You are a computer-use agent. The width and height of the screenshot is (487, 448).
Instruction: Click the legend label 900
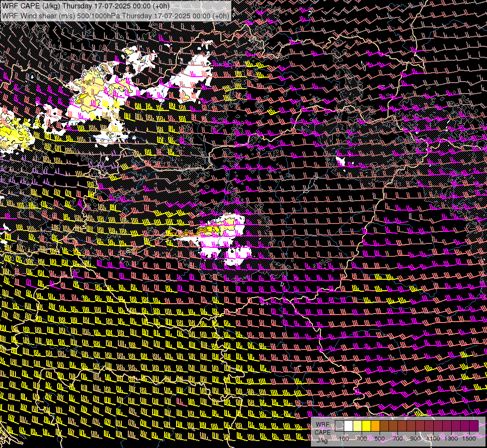[x=415, y=439]
